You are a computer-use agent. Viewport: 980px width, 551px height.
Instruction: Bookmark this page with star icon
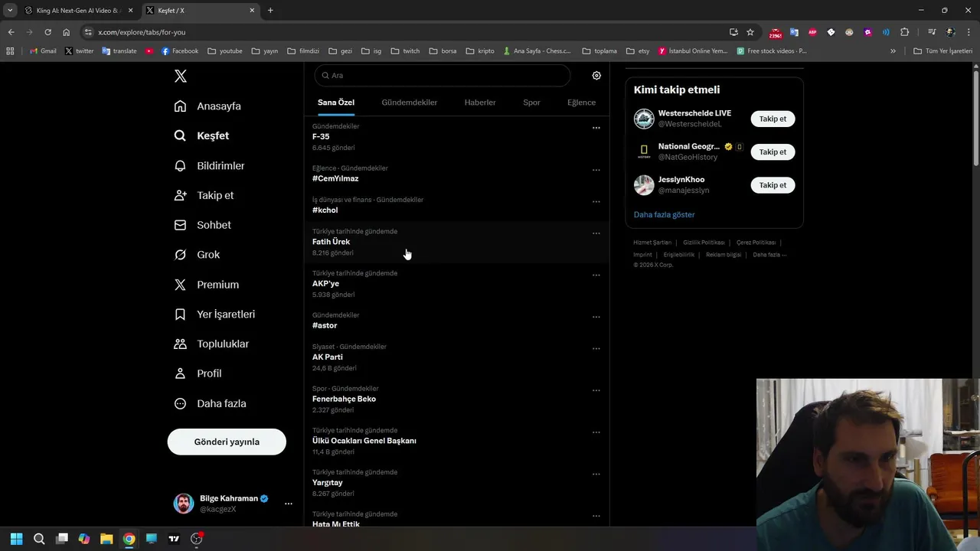(x=750, y=32)
